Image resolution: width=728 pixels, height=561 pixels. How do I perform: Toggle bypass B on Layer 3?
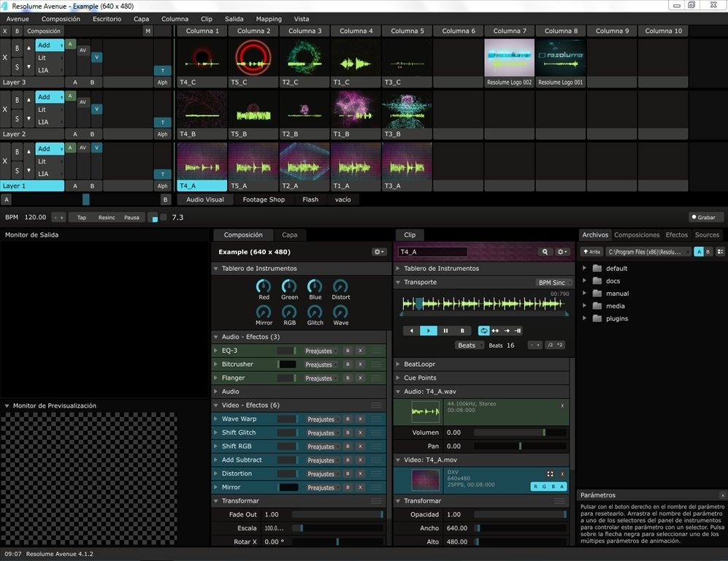pos(18,48)
